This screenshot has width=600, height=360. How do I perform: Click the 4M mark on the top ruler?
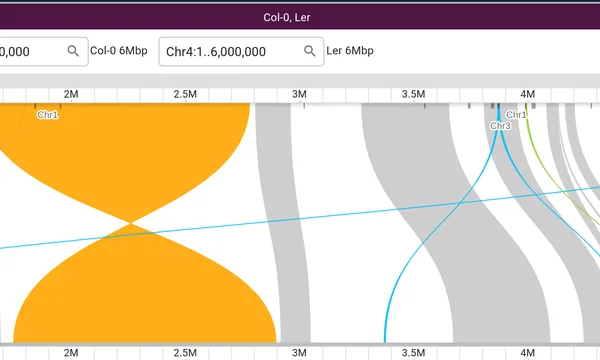pos(527,94)
